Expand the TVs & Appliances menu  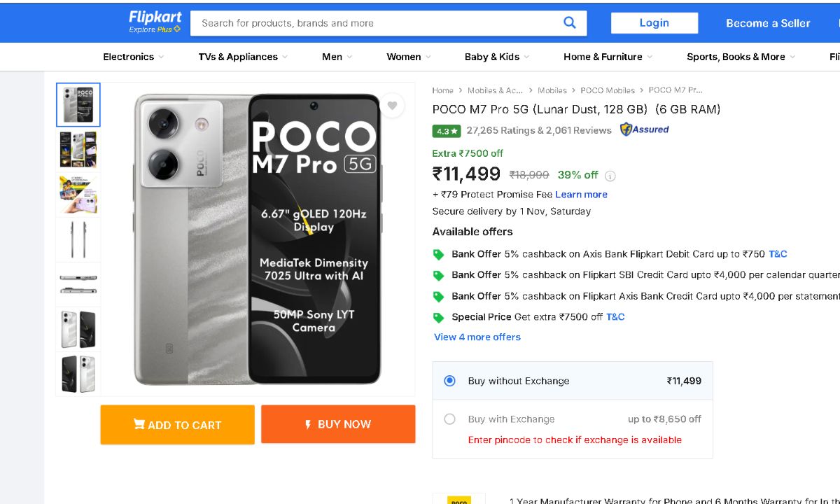[242, 57]
